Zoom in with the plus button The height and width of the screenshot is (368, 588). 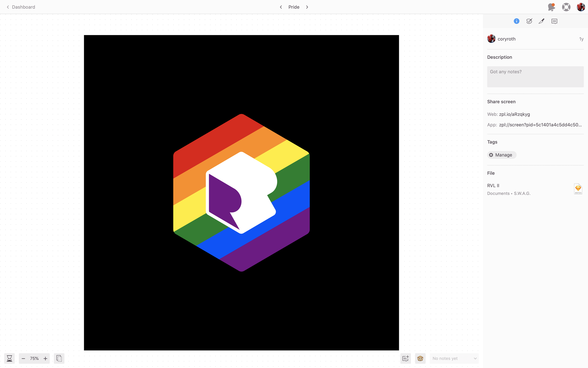[45, 358]
